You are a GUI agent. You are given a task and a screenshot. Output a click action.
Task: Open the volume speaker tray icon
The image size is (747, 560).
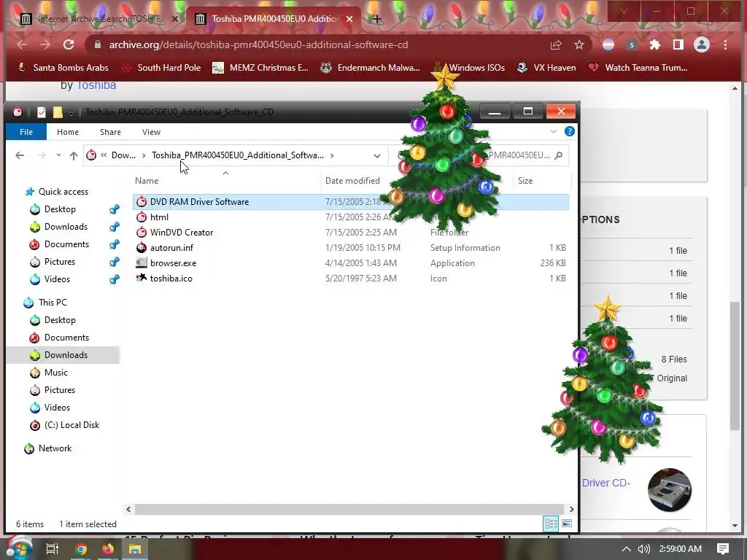click(x=643, y=549)
